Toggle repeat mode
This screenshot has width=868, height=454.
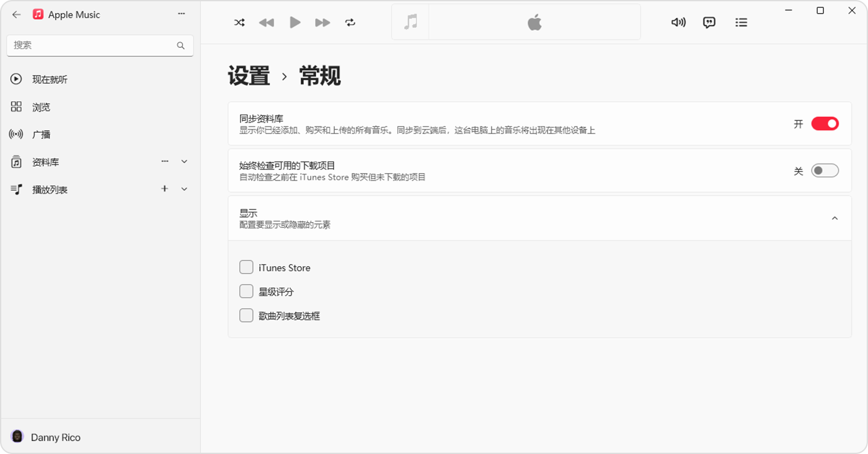pyautogui.click(x=350, y=22)
